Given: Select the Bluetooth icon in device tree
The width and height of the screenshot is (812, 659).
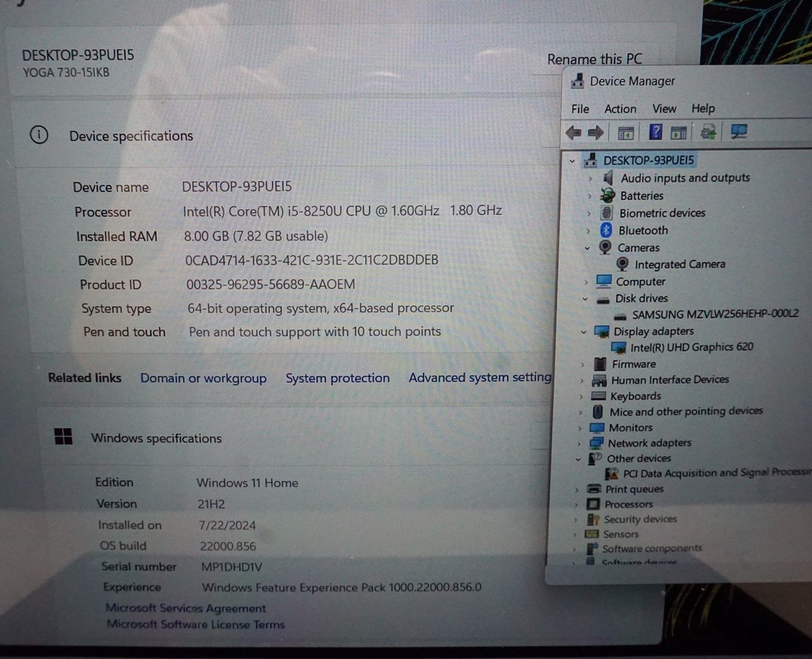Looking at the screenshot, I should 606,230.
